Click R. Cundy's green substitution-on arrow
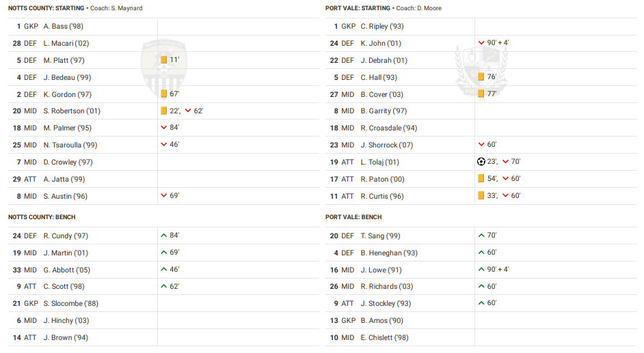 163,236
